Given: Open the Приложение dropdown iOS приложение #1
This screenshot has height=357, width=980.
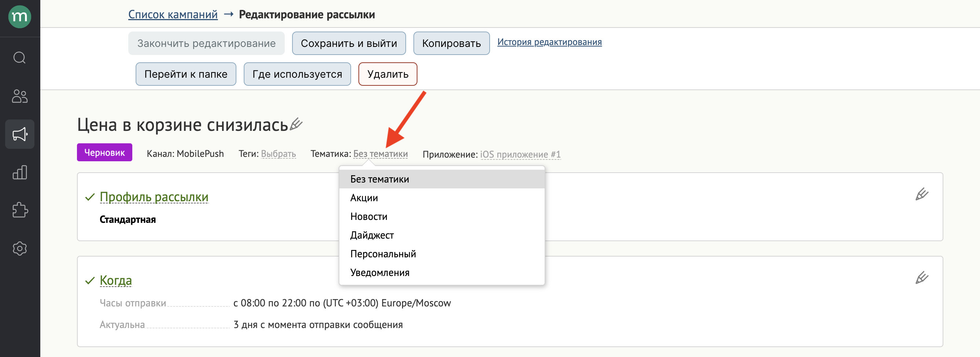Looking at the screenshot, I should pos(520,155).
